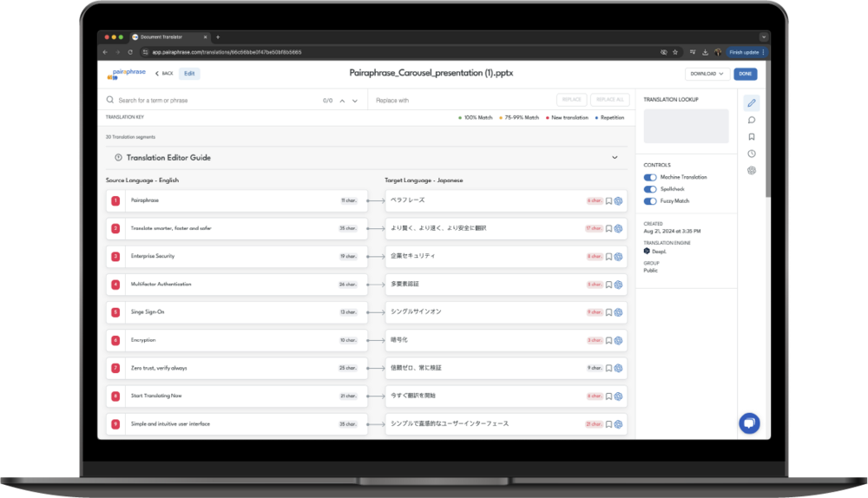This screenshot has height=498, width=868.
Task: Click the red segment number 5 badge
Action: click(115, 312)
